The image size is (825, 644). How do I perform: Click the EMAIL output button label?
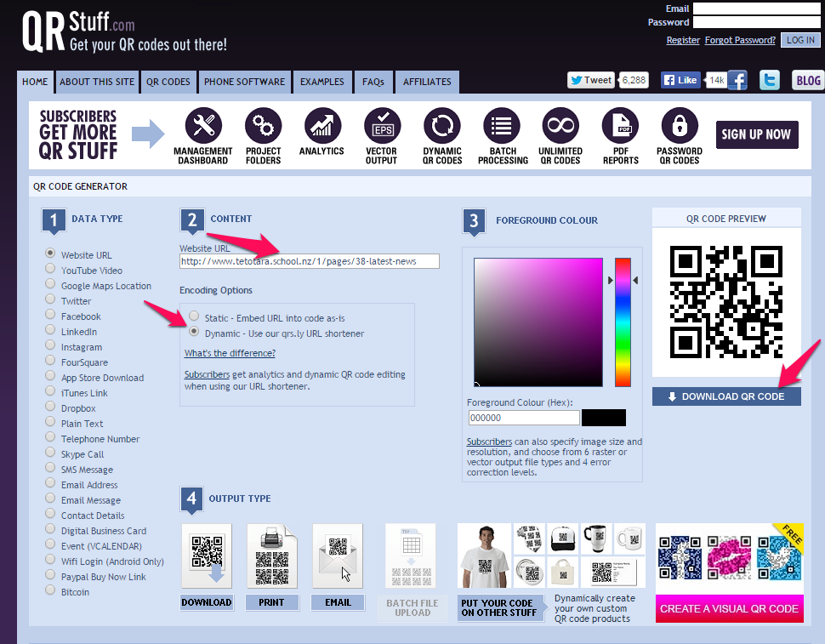pos(338,602)
